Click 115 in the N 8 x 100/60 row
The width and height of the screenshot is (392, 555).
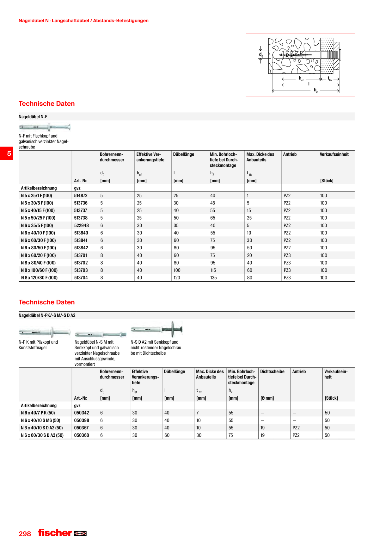coord(213,270)
